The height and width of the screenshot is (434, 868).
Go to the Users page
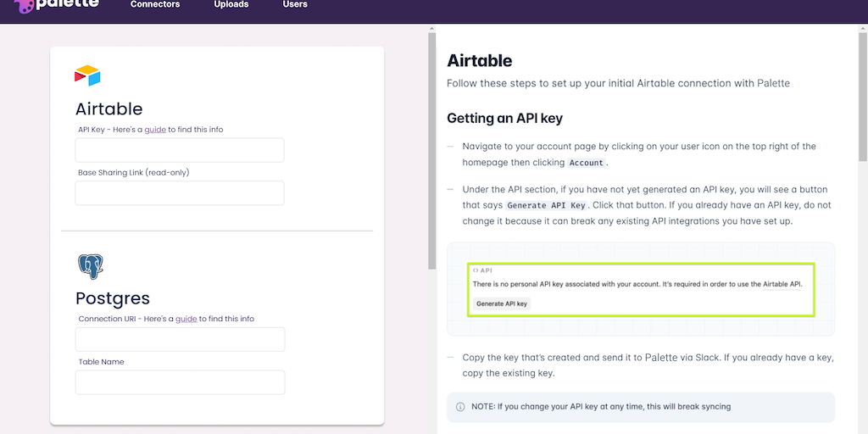click(x=295, y=5)
